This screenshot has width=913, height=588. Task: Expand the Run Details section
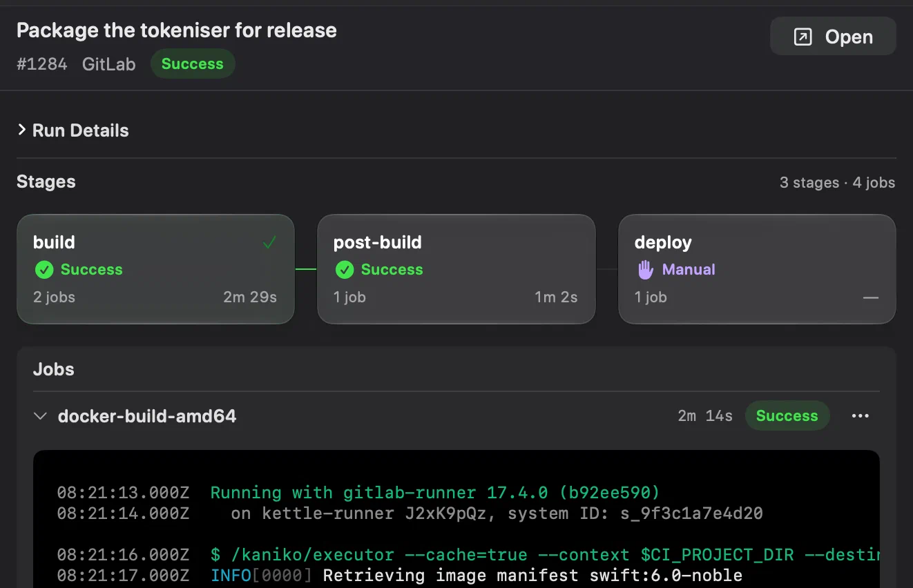point(73,130)
